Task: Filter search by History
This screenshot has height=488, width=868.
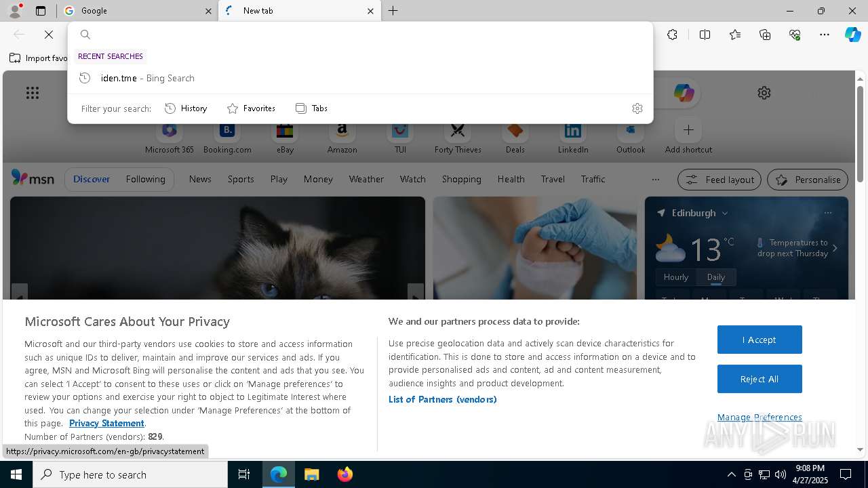Action: click(x=186, y=108)
